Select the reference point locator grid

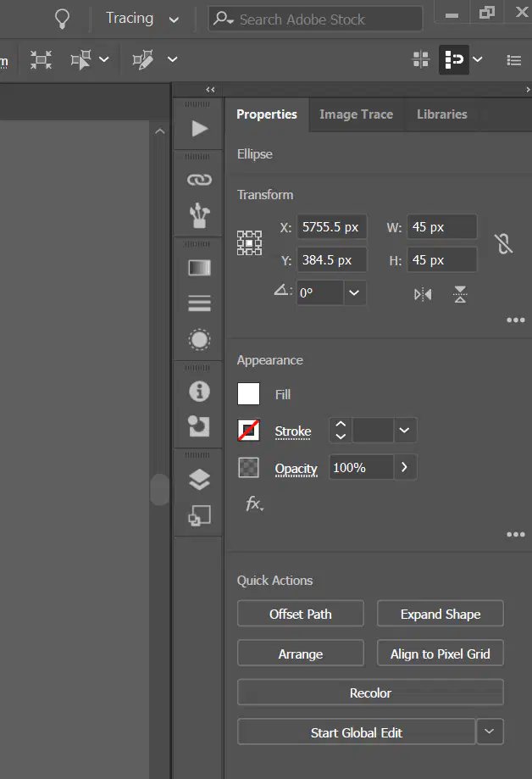coord(249,243)
